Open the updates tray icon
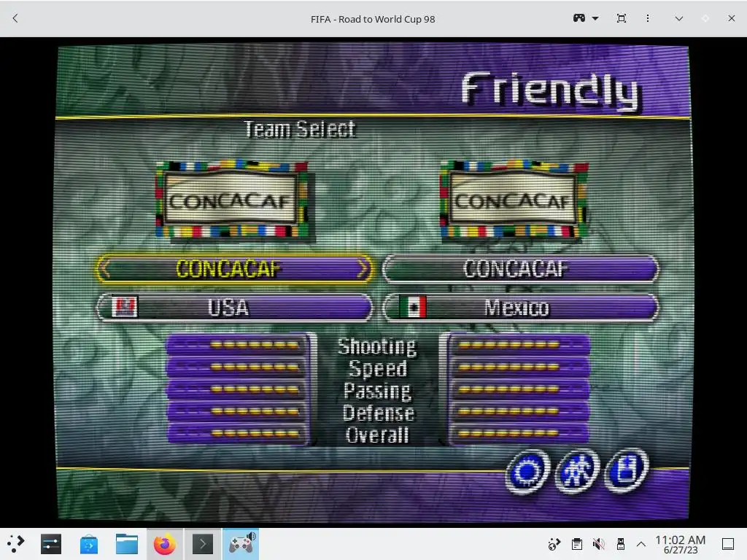Image resolution: width=747 pixels, height=560 pixels. click(x=554, y=544)
